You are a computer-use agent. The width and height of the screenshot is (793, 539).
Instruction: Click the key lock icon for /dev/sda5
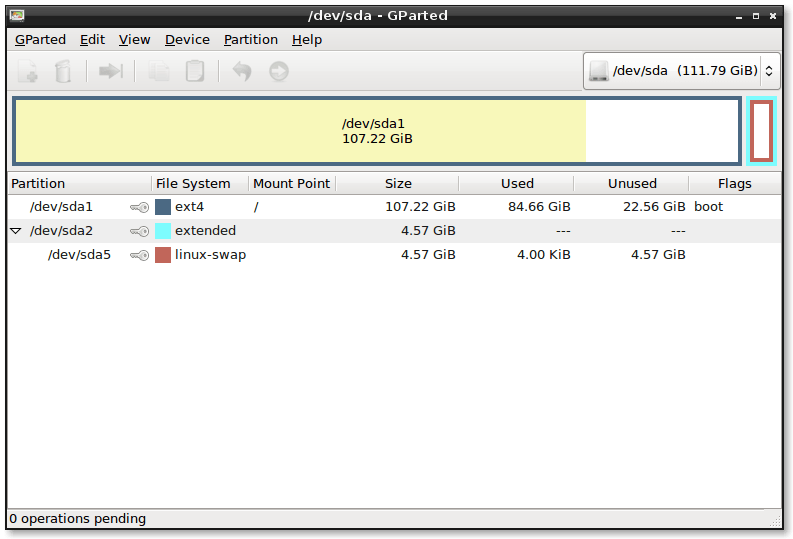139,255
